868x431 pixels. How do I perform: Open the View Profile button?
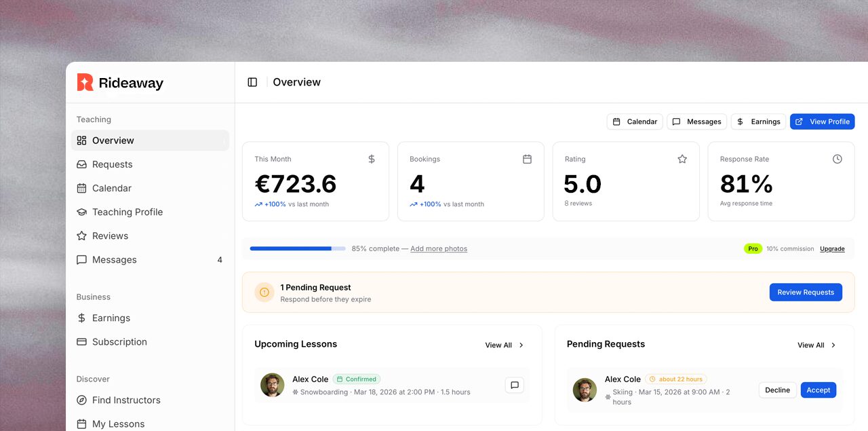(x=822, y=121)
